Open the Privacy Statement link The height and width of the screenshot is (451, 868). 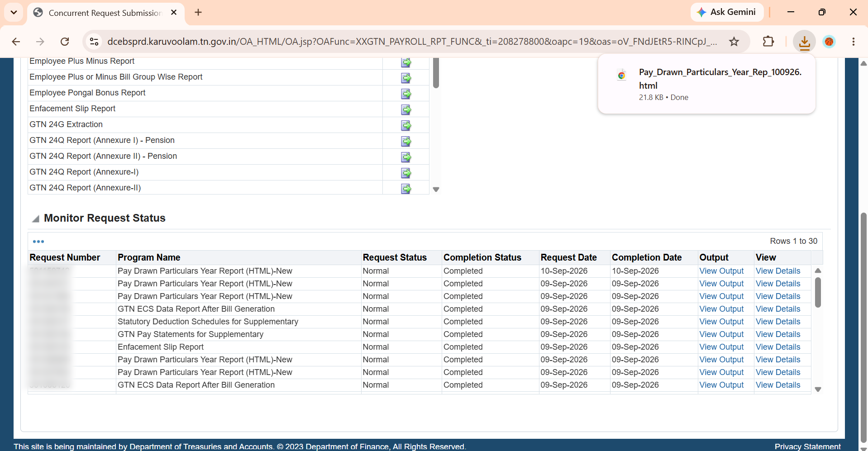click(808, 446)
